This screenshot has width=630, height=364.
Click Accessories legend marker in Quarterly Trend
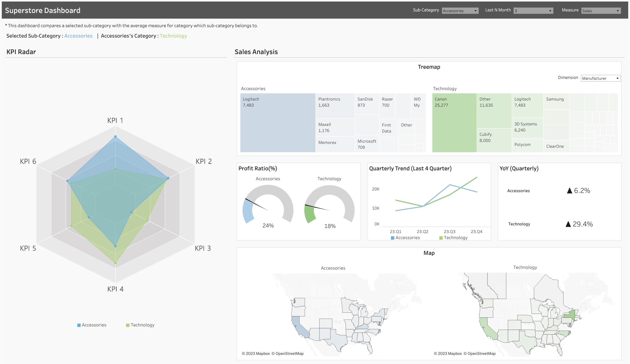pos(392,238)
